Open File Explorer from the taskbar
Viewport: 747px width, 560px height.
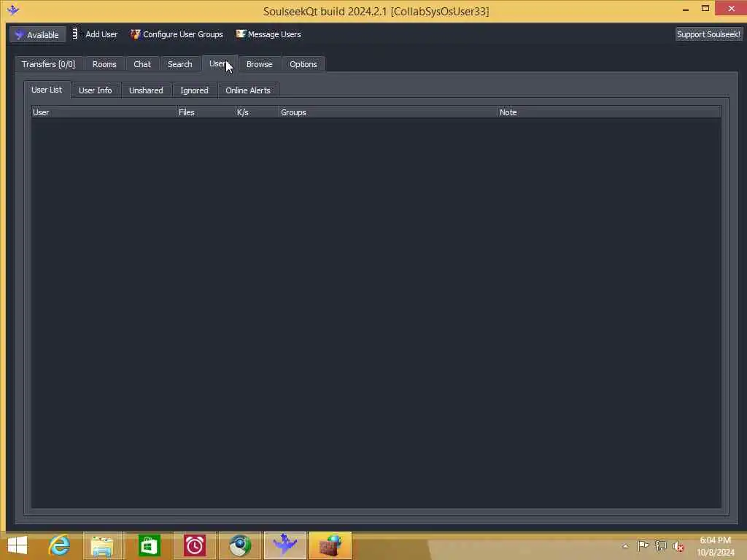coord(102,545)
